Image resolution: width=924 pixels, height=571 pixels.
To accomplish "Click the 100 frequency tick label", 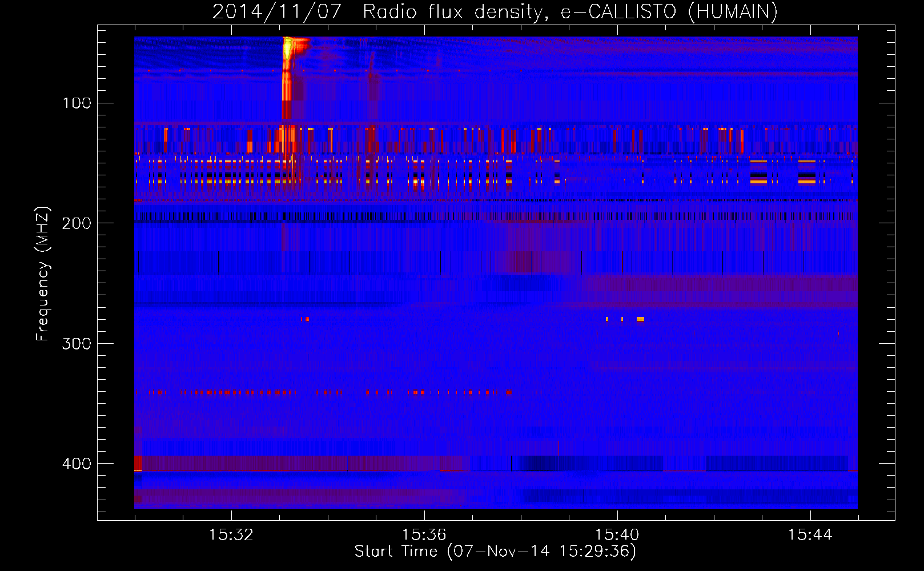I will 77,103.
